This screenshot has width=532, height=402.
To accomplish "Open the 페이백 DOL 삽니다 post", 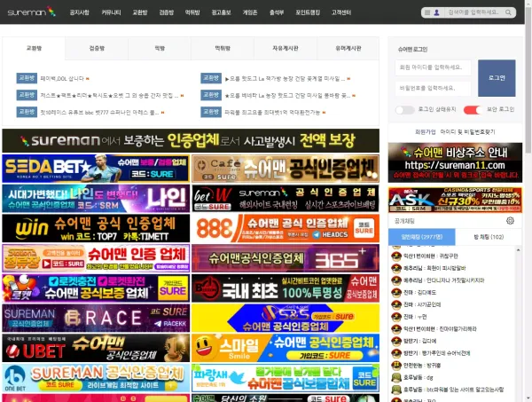I will tap(62, 78).
